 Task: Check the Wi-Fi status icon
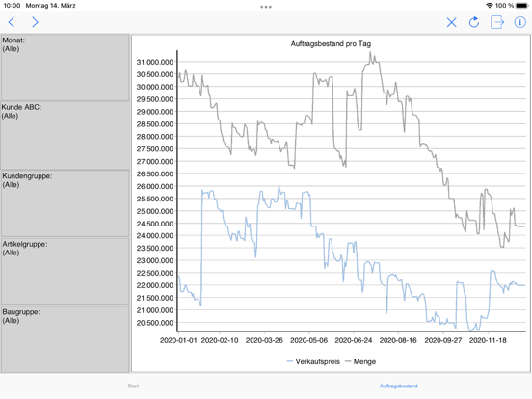[490, 6]
